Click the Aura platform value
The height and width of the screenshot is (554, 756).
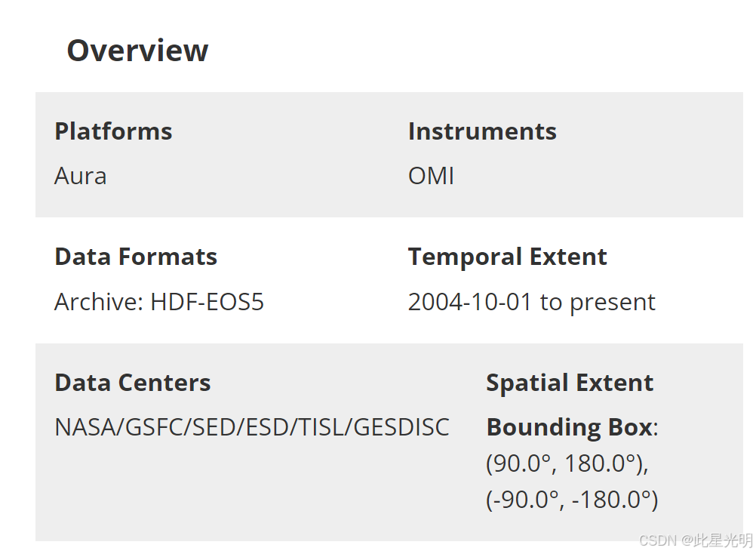pos(81,176)
